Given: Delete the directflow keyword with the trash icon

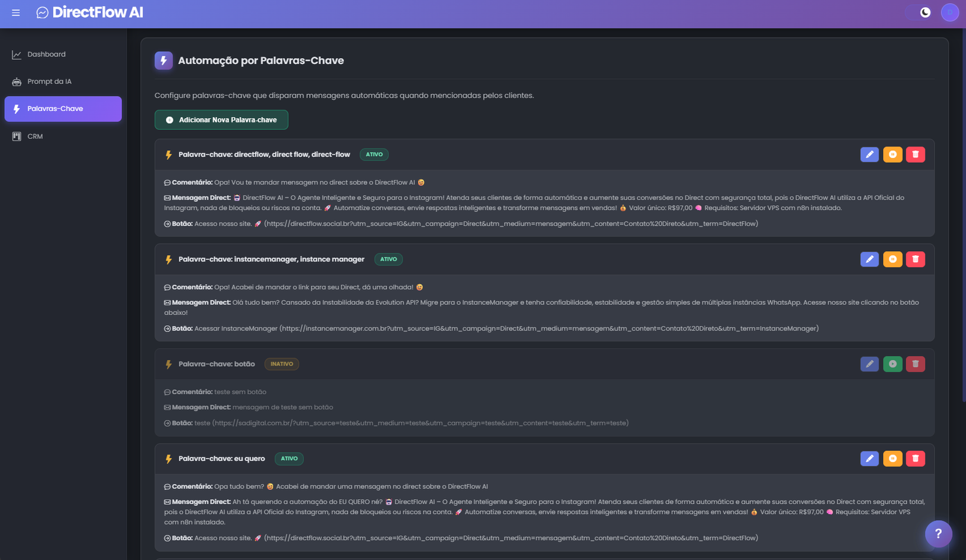Looking at the screenshot, I should [x=915, y=154].
